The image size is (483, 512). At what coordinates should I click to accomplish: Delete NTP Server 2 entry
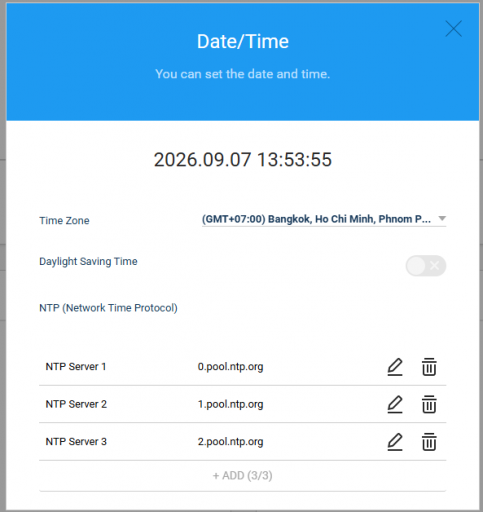click(x=429, y=404)
